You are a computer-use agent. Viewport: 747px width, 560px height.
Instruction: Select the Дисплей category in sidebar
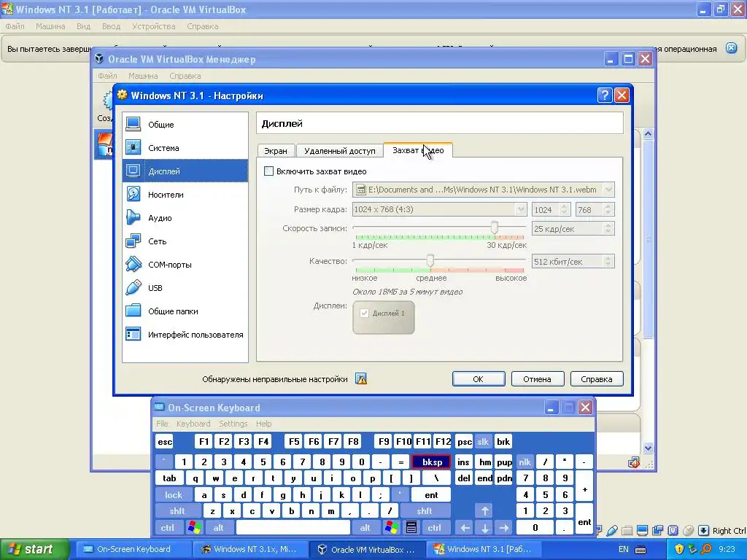(185, 171)
